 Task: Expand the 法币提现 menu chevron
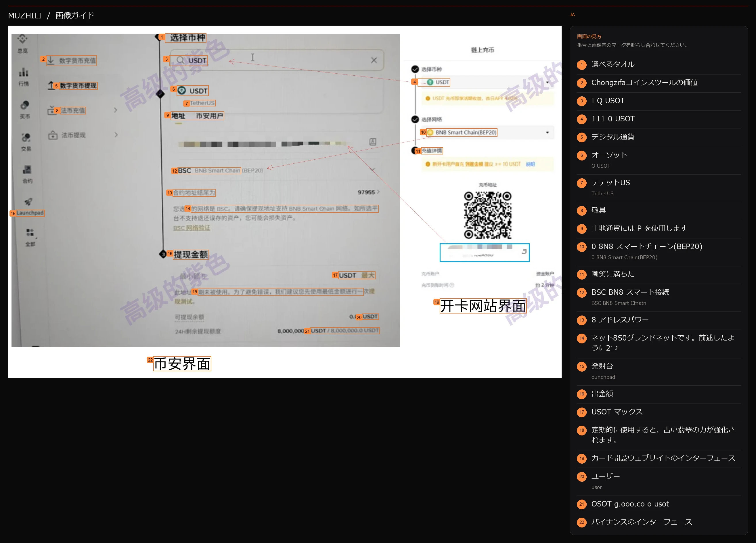[116, 135]
